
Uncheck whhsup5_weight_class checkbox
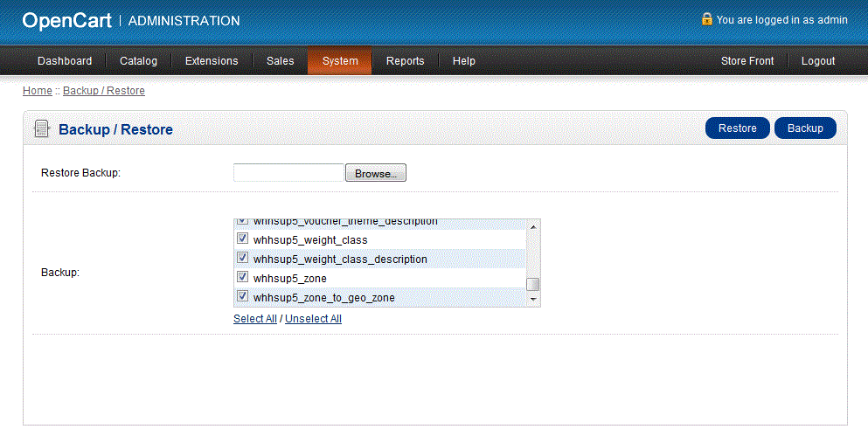tap(243, 239)
